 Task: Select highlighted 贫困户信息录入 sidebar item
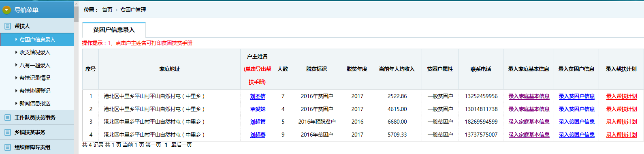[x=37, y=40]
